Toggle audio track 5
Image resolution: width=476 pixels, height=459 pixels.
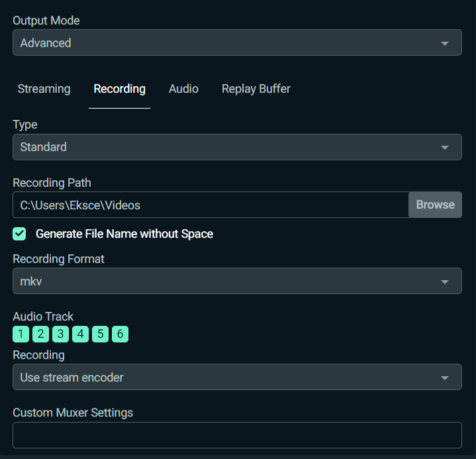tap(100, 334)
